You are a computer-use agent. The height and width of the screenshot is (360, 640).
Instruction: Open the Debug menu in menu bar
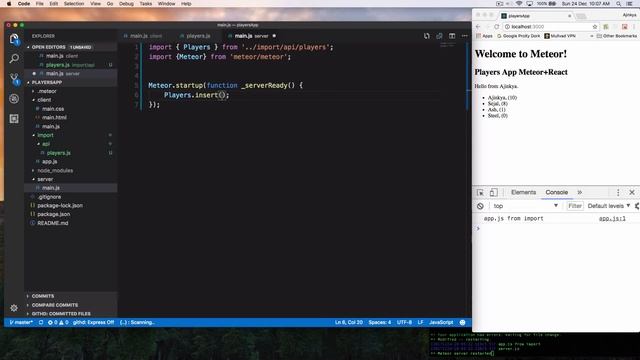point(126,4)
